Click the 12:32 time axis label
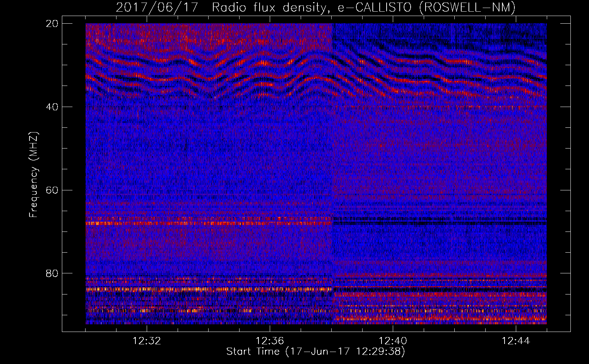Image resolution: width=589 pixels, height=364 pixels. click(147, 341)
